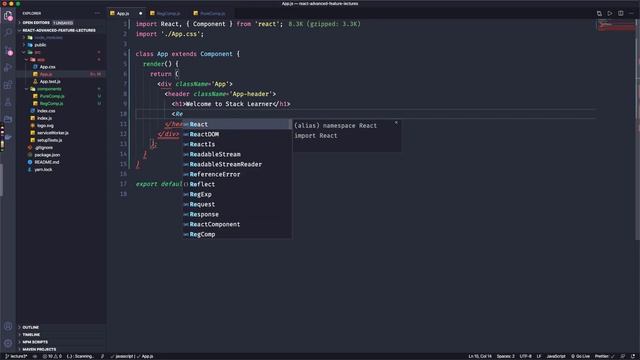Select ReactIs suggestion
The width and height of the screenshot is (640, 360).
[x=237, y=144]
